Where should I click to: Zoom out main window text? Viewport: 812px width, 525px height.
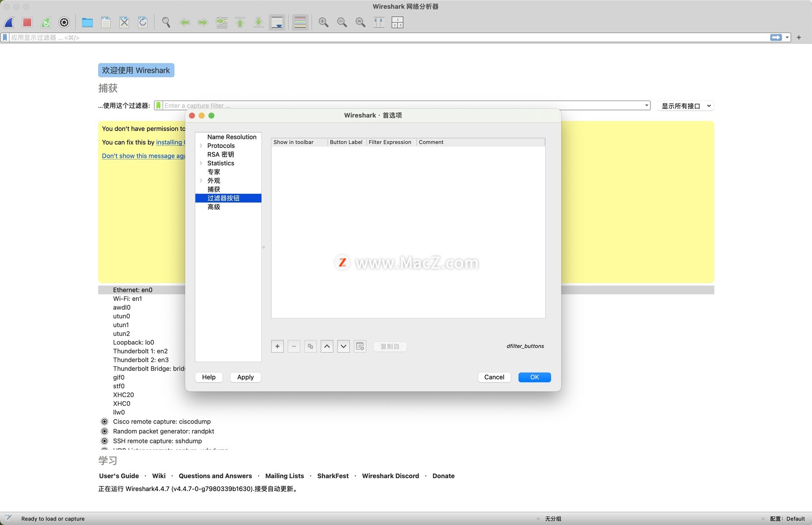click(x=342, y=22)
